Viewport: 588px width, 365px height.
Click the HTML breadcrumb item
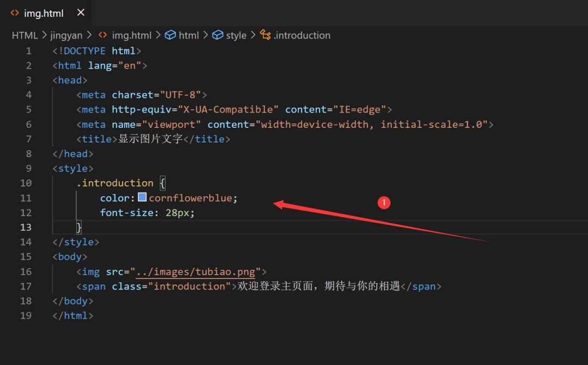point(24,35)
